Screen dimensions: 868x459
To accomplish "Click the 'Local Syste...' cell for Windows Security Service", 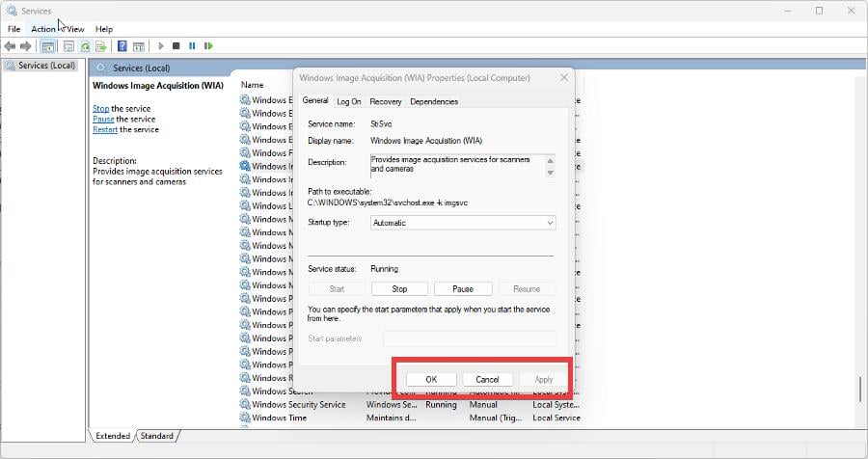I will click(x=556, y=404).
